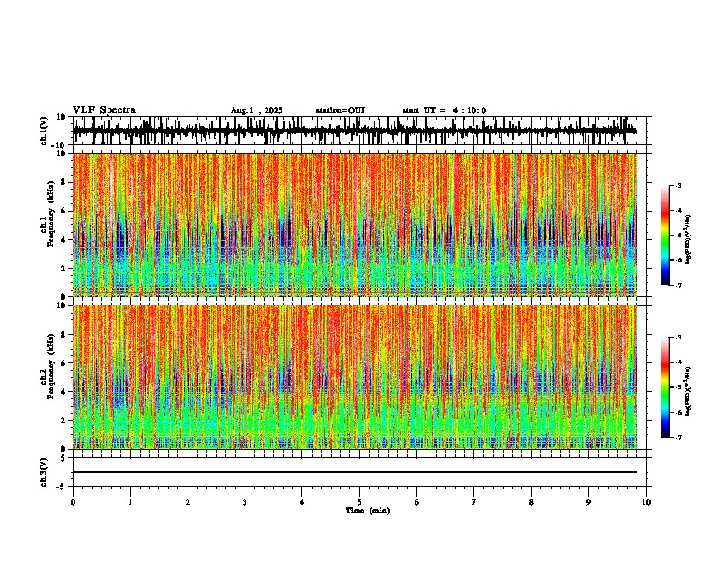This screenshot has width=728, height=563.
Task: Click the ch.1 spectrogram color scale bar
Action: 665,236
